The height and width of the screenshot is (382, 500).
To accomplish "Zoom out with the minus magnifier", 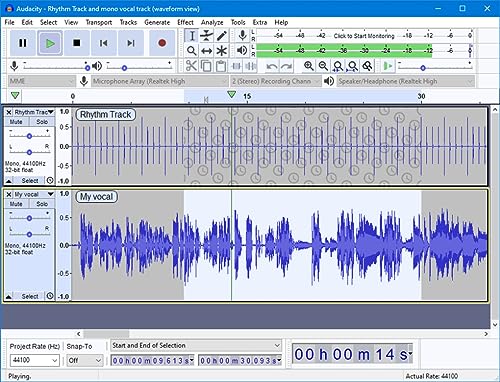I will 323,66.
